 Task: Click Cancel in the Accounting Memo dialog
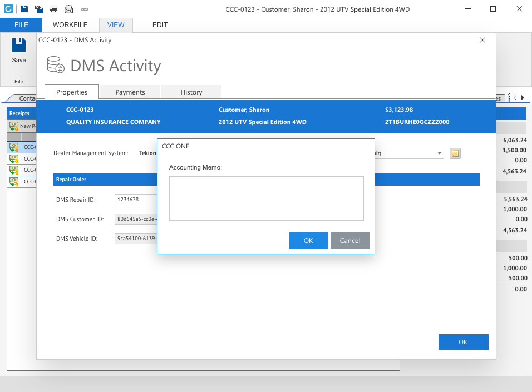point(350,240)
